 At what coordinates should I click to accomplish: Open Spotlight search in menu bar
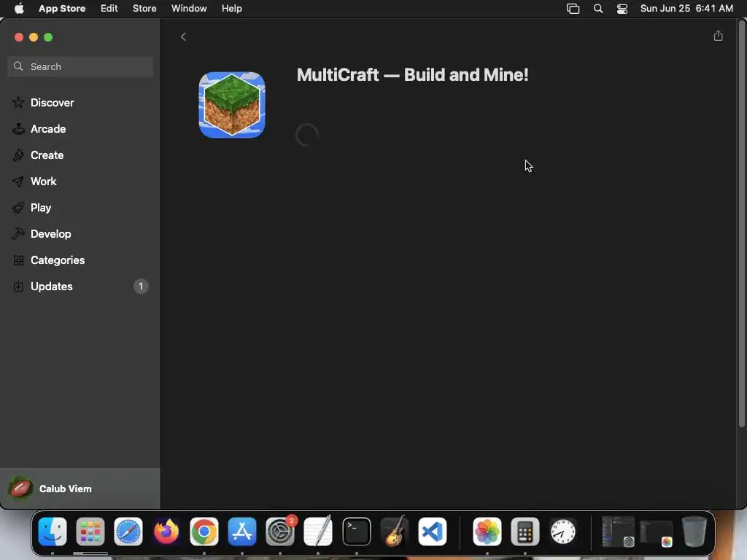point(598,9)
